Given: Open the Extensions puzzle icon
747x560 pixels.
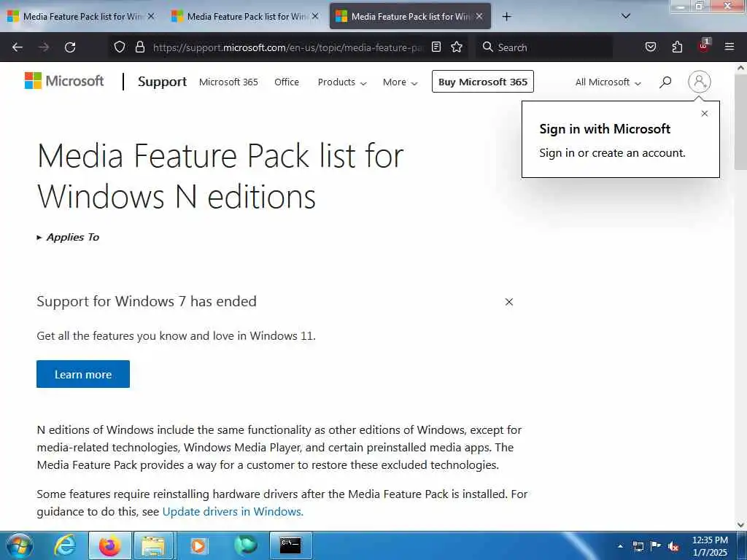Looking at the screenshot, I should tap(677, 47).
